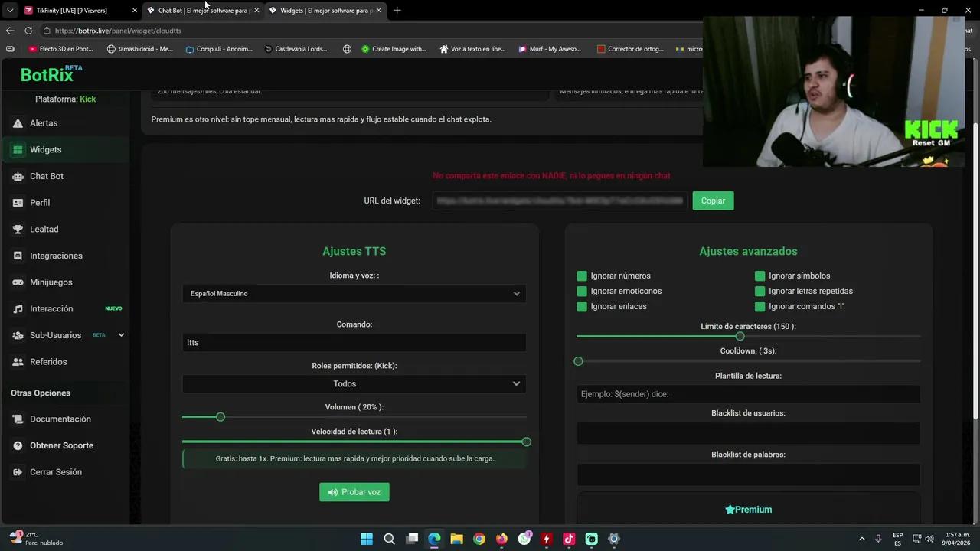This screenshot has height=551, width=980.
Task: Click the Copiar button
Action: point(713,201)
